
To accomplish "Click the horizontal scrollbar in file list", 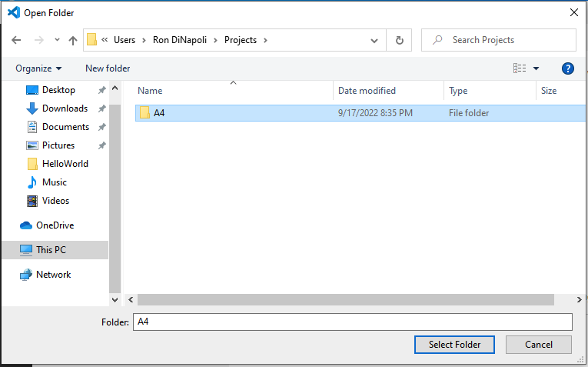I will 346,299.
